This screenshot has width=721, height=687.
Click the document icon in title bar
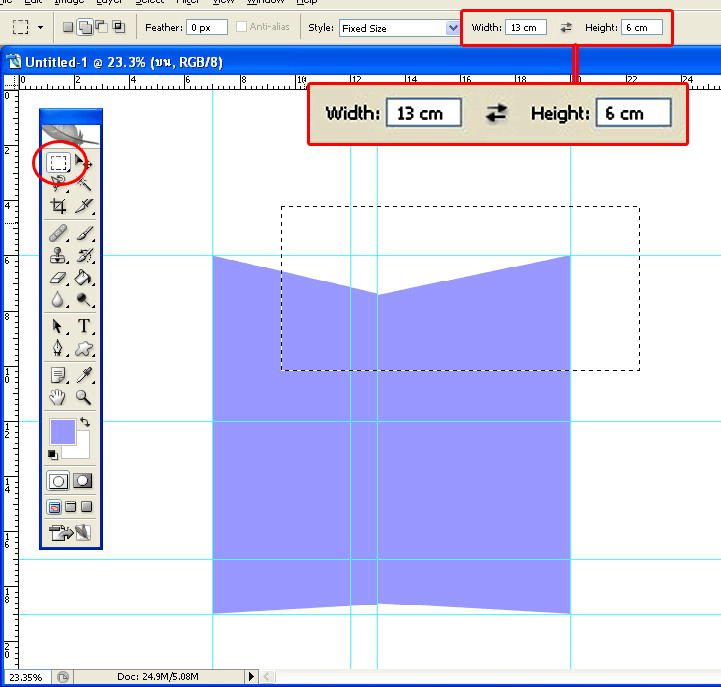pos(13,62)
